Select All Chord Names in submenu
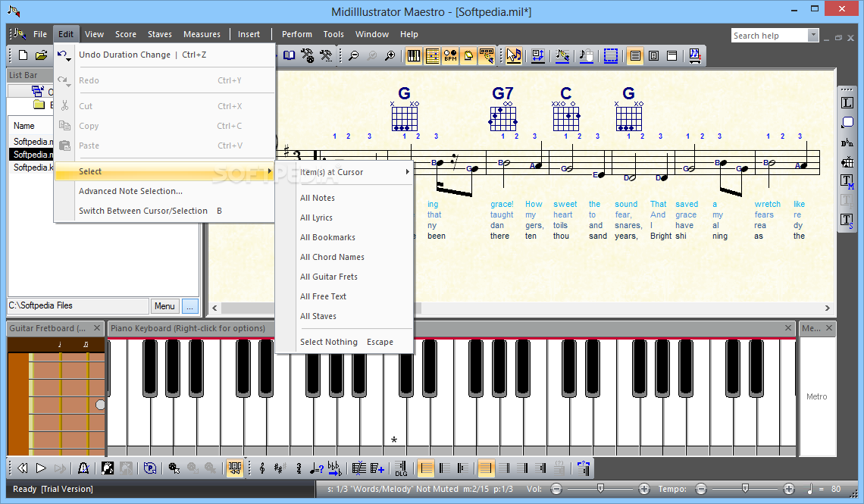This screenshot has width=864, height=504. tap(355, 257)
